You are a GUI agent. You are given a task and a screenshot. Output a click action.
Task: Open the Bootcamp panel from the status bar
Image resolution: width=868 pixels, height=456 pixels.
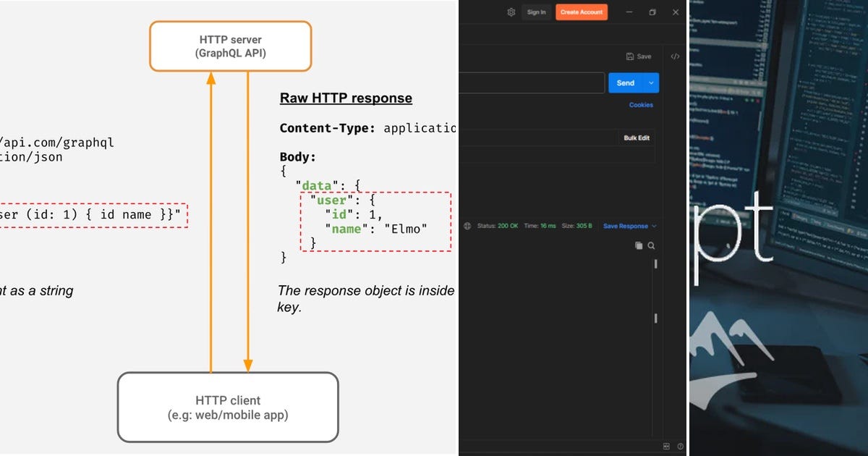pyautogui.click(x=667, y=446)
